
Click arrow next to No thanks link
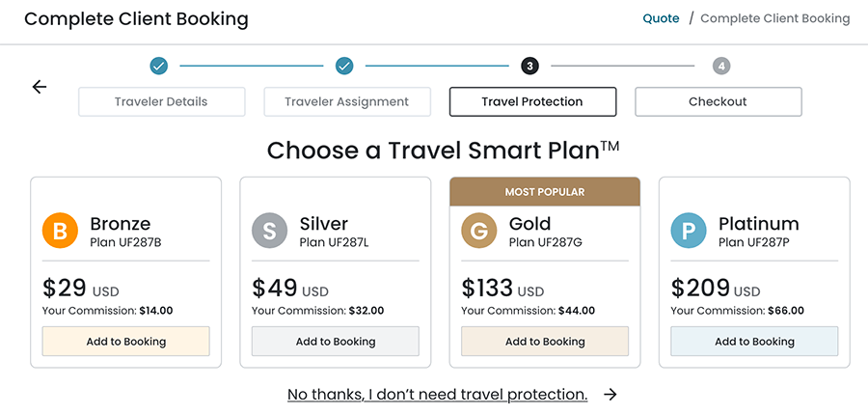point(610,394)
